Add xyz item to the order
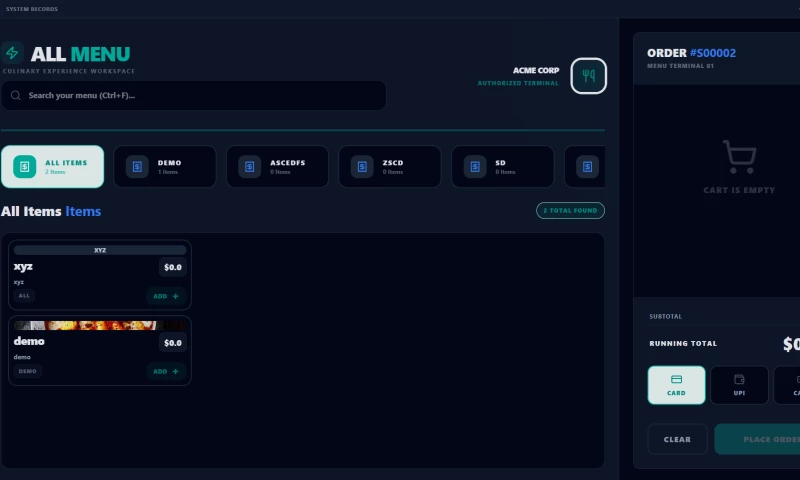 pyautogui.click(x=166, y=296)
